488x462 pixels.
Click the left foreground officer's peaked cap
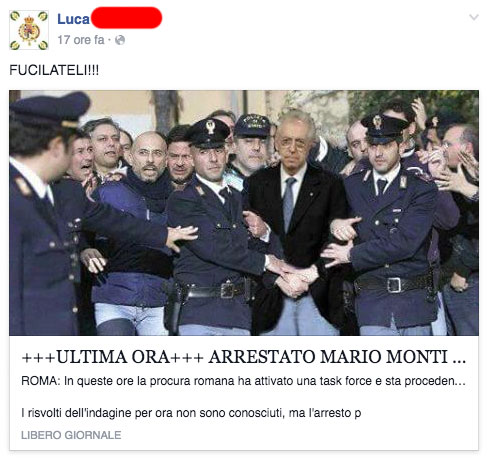(x=50, y=110)
